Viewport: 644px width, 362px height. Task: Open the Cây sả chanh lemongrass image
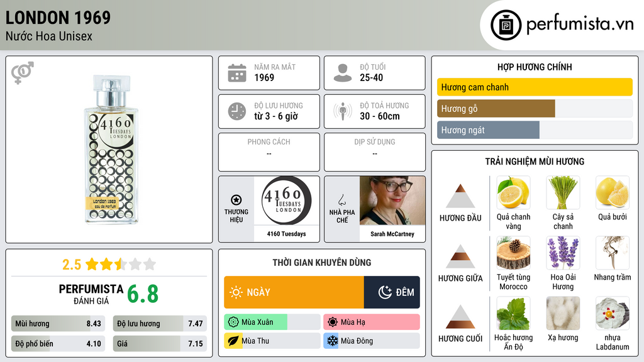[563, 192]
